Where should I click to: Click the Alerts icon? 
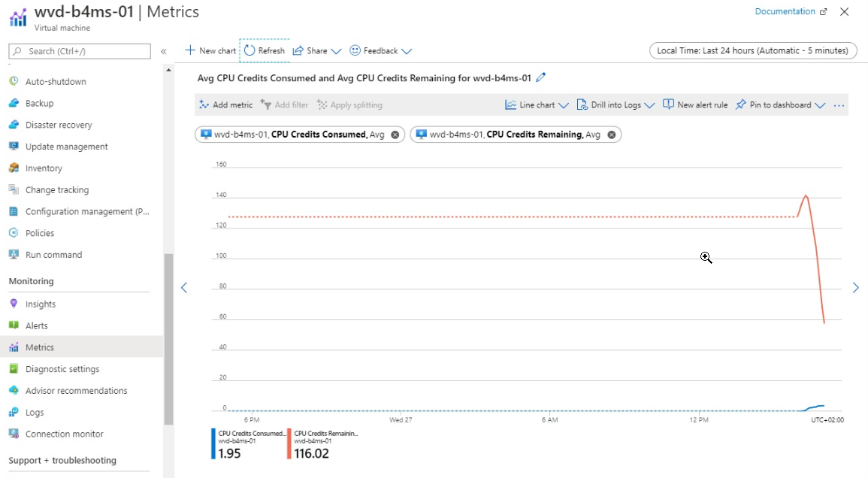coord(14,325)
